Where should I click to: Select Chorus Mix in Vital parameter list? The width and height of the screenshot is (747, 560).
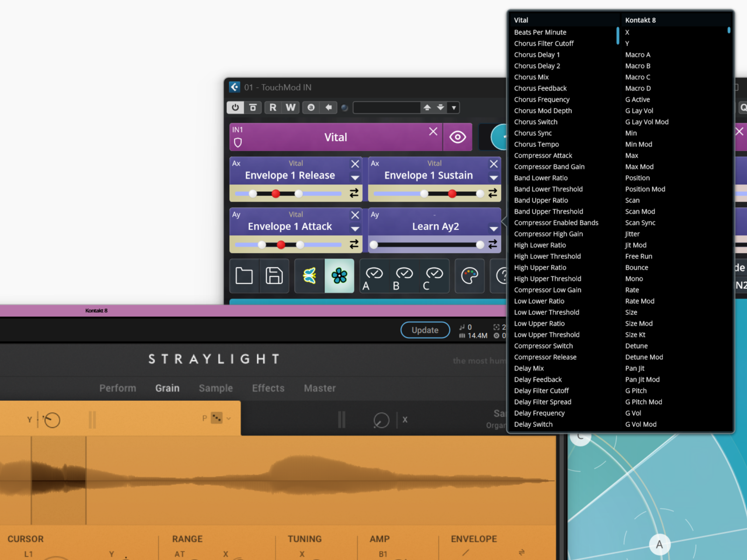click(x=531, y=77)
